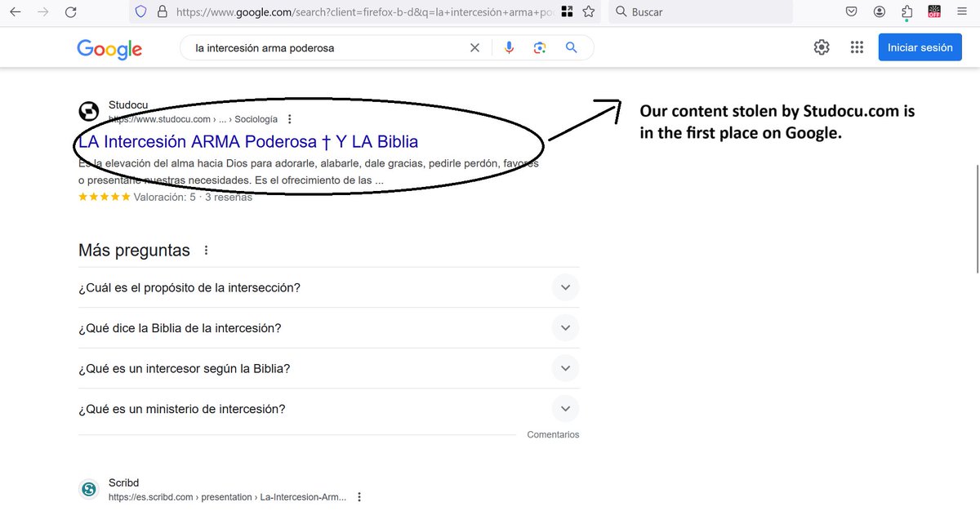Open three-dot menu beside Studocu result

click(289, 119)
